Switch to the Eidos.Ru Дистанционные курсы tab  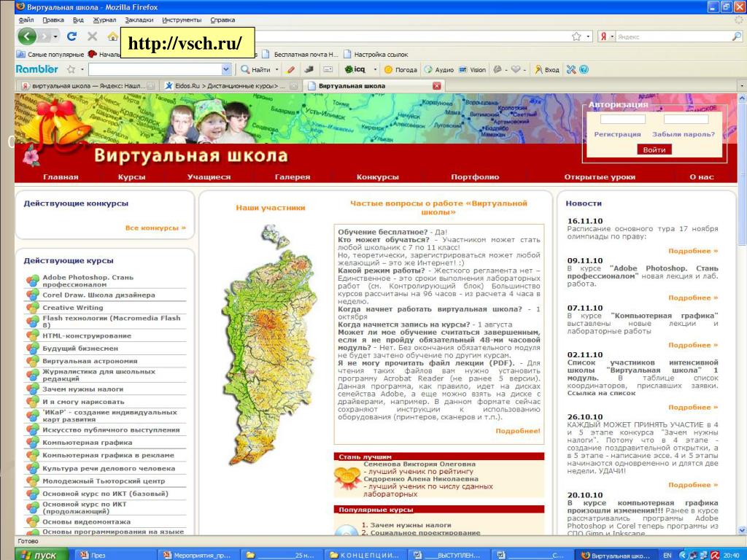tap(231, 86)
